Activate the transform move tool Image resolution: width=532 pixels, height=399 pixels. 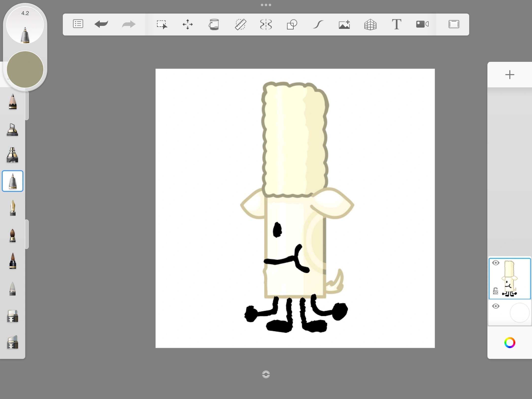(x=188, y=24)
